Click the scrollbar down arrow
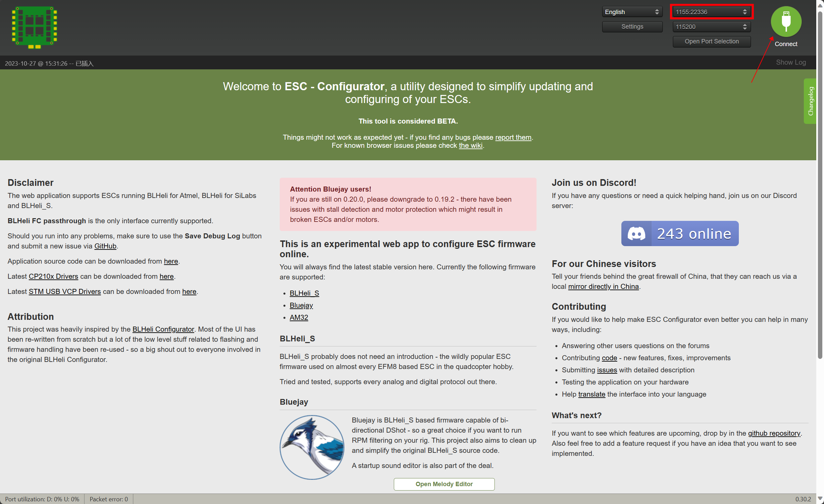The height and width of the screenshot is (504, 824). point(820,499)
